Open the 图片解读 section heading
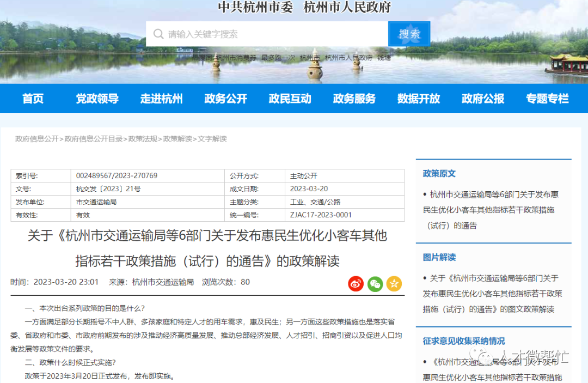This screenshot has height=383, width=588. click(439, 257)
